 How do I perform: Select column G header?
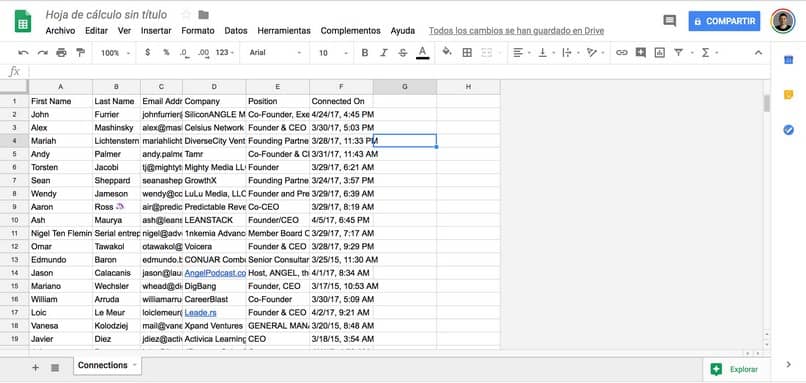(405, 87)
